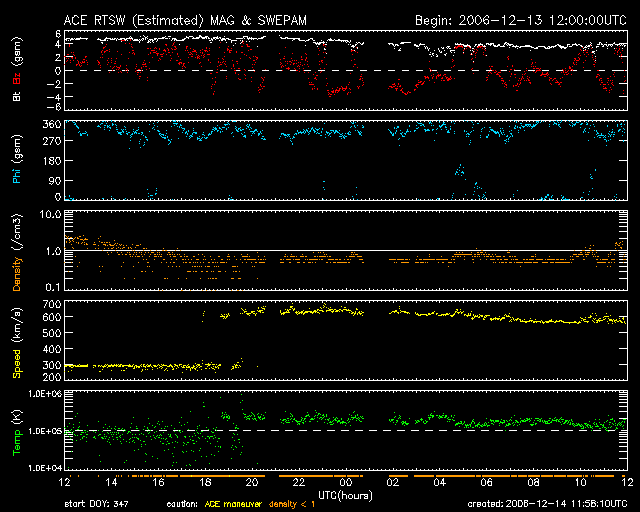Click the UTC(hours) x-axis label
This screenshot has height=512, width=640.
pos(345,495)
